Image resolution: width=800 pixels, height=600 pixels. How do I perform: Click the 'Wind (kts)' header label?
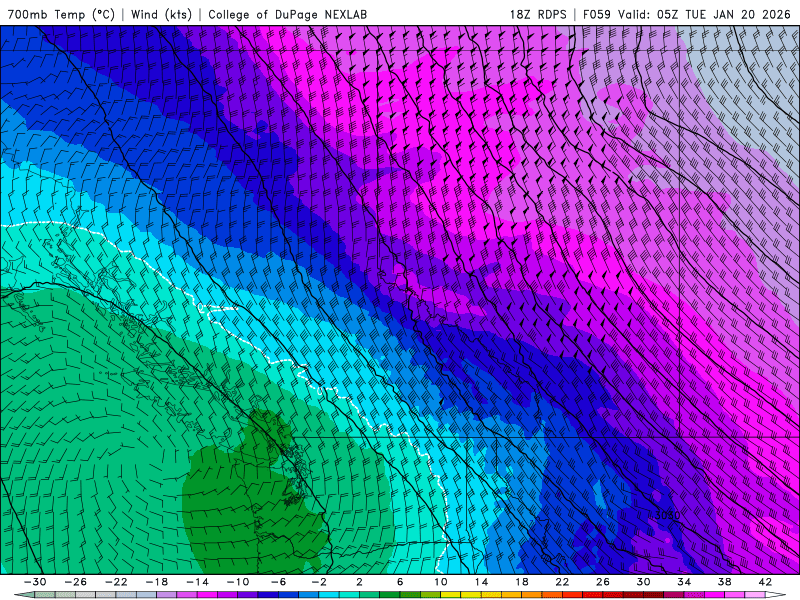point(161,14)
